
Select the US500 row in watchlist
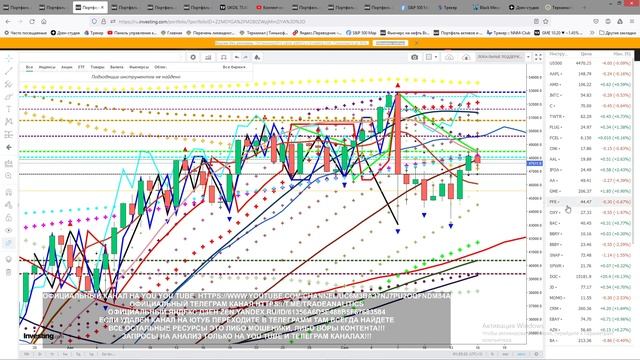(x=590, y=63)
